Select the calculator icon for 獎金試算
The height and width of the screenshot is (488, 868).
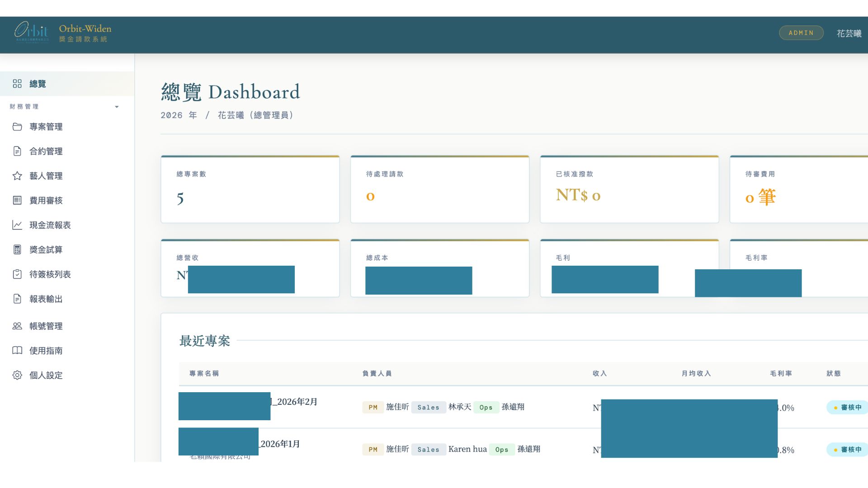pyautogui.click(x=17, y=249)
